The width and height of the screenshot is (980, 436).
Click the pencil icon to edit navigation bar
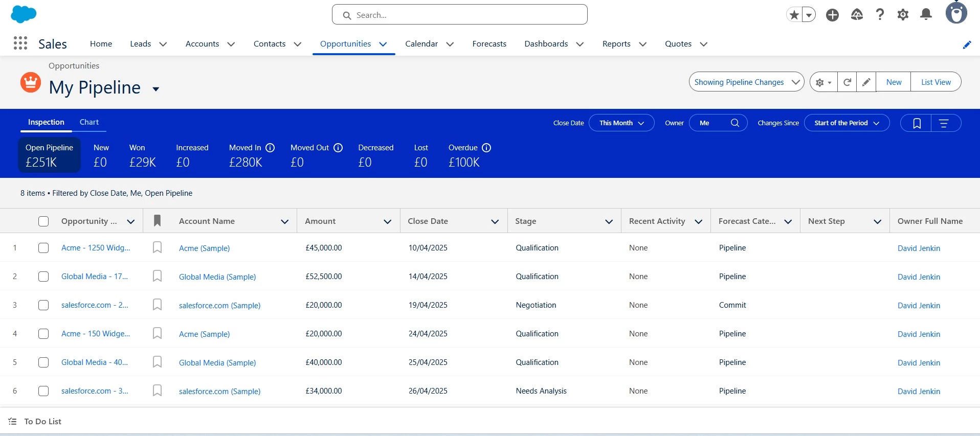(x=967, y=44)
